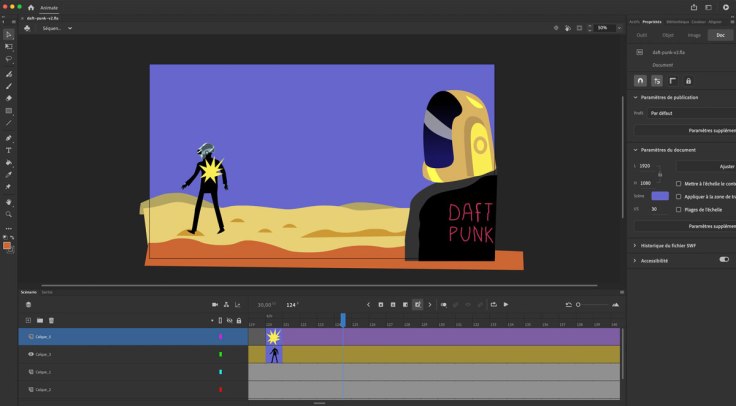This screenshot has width=736, height=406.
Task: Check 'Plages de l'échelle' box
Action: pyautogui.click(x=679, y=210)
